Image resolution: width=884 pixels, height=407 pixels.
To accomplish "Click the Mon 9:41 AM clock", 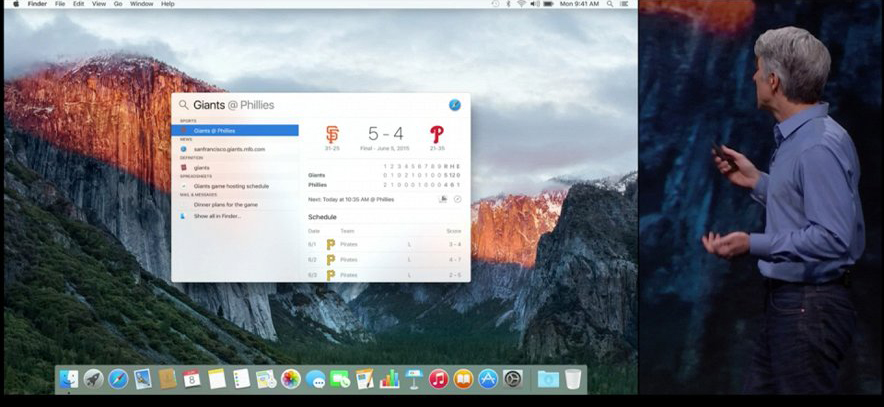I will (579, 4).
